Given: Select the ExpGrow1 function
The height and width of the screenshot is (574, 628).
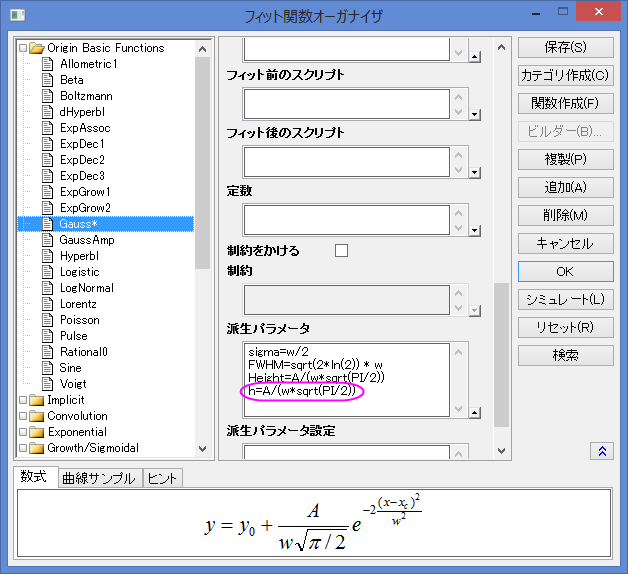Looking at the screenshot, I should tap(85, 192).
